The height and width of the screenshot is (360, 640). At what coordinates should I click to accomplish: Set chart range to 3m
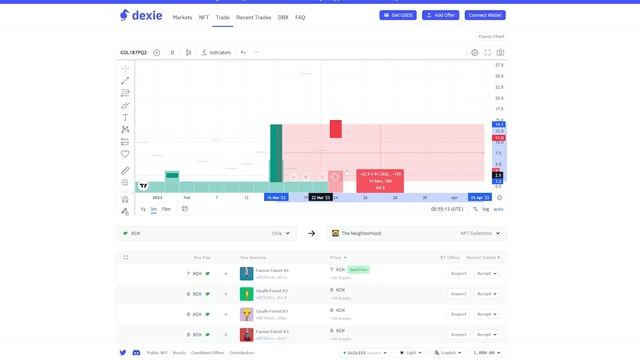tap(153, 209)
